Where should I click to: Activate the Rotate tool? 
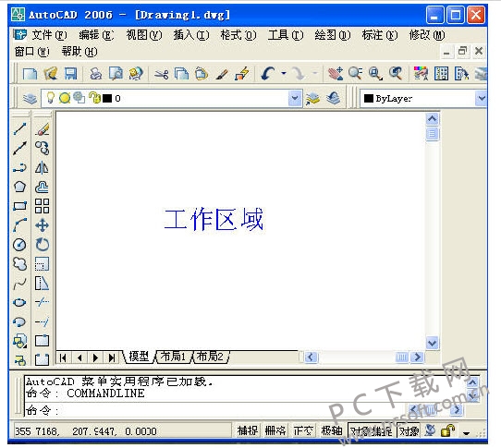click(x=42, y=245)
